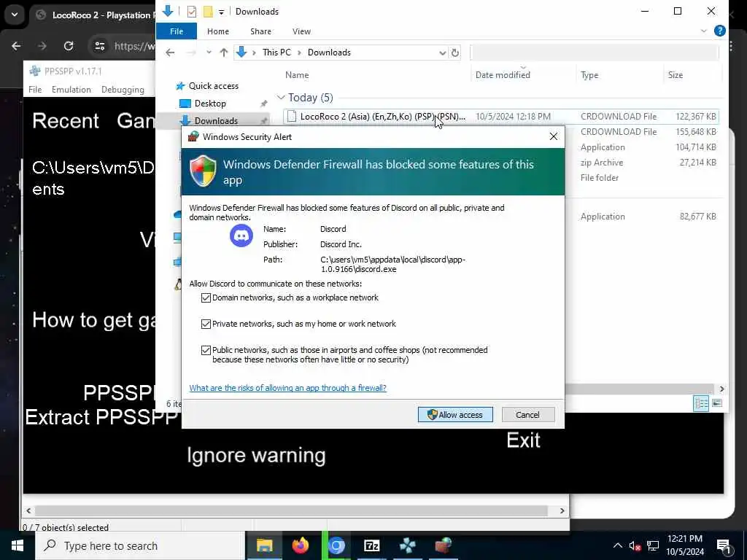Sort files by Size column
Viewport: 747px width, 560px height.
pyautogui.click(x=675, y=75)
